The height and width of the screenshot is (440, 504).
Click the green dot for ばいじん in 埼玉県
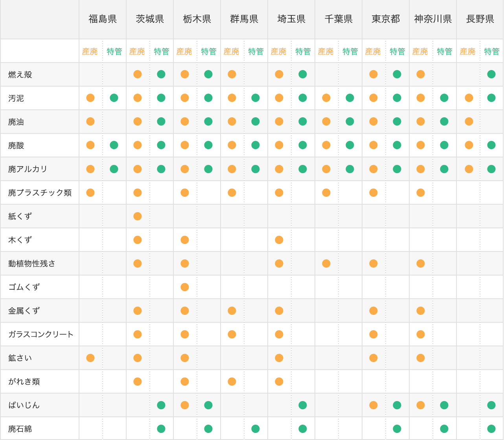[303, 405]
